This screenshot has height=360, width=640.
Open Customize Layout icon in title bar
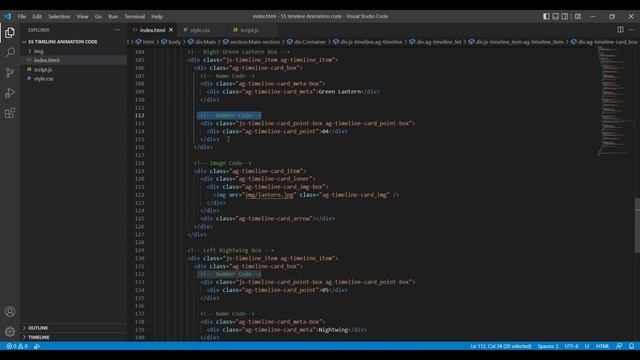(x=578, y=16)
